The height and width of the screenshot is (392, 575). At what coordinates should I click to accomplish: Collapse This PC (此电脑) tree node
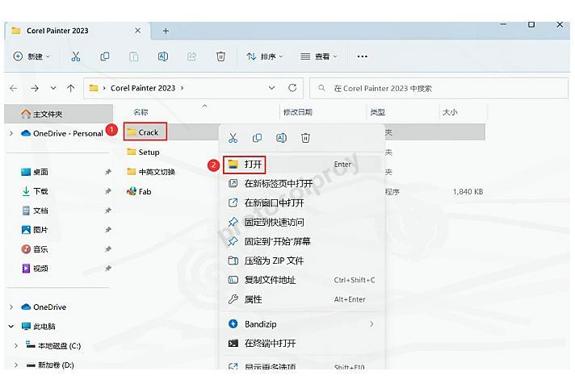click(11, 326)
